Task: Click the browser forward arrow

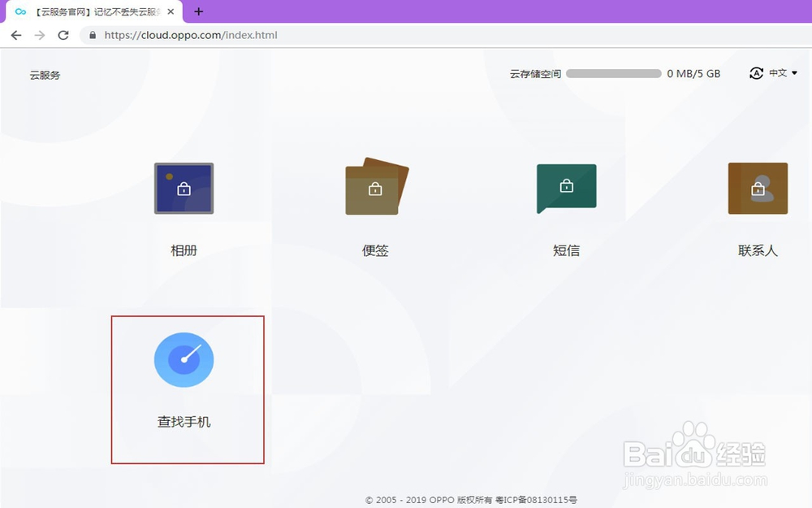Action: click(x=39, y=35)
